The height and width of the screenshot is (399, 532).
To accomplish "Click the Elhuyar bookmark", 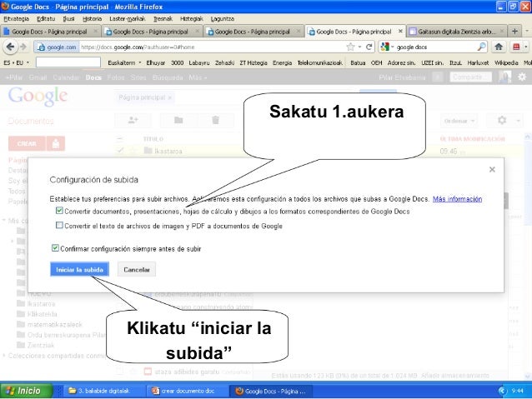I will click(155, 62).
